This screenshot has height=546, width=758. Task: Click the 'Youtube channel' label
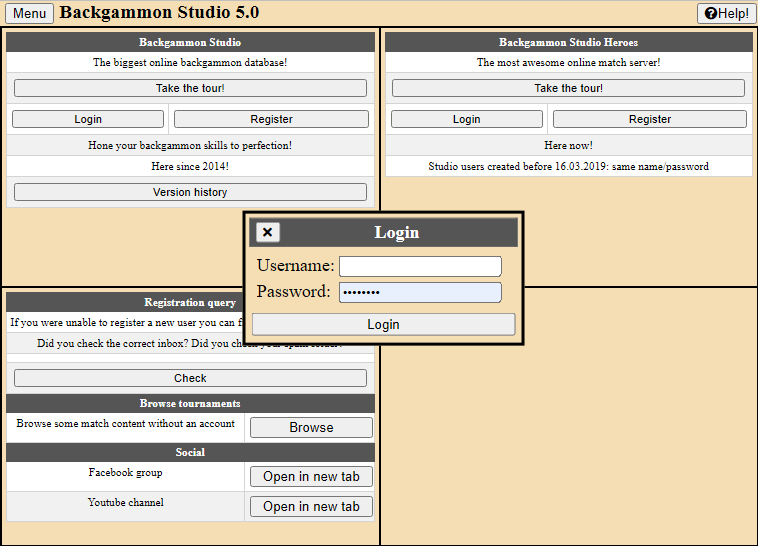[126, 502]
